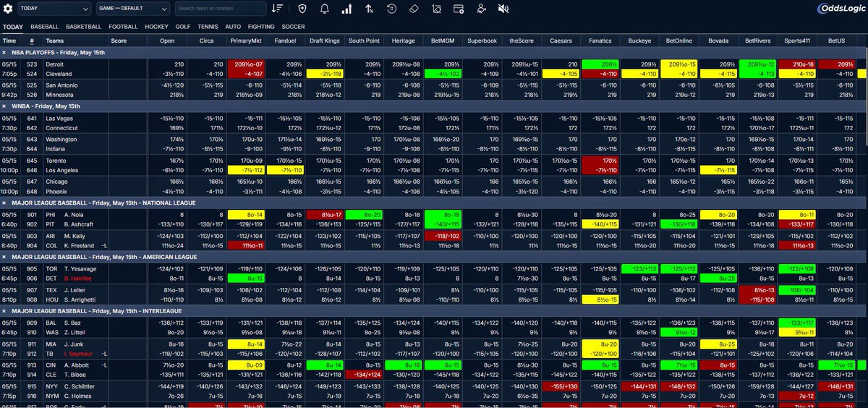
Task: Click the Fanduel column header
Action: [286, 41]
